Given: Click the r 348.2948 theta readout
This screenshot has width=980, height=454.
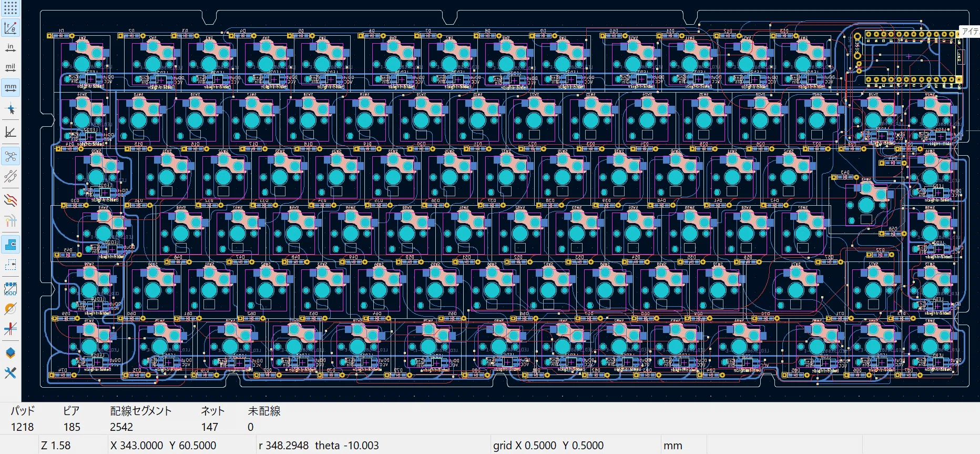Looking at the screenshot, I should click(x=319, y=445).
